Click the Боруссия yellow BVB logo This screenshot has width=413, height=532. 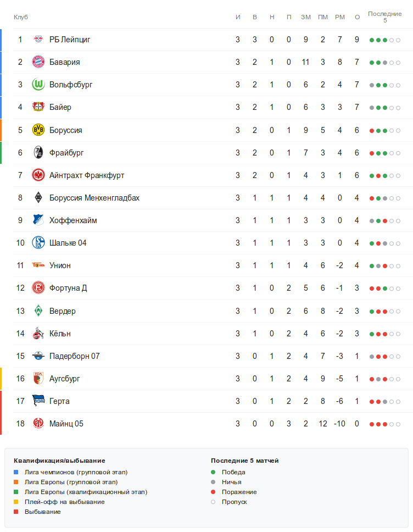click(38, 130)
